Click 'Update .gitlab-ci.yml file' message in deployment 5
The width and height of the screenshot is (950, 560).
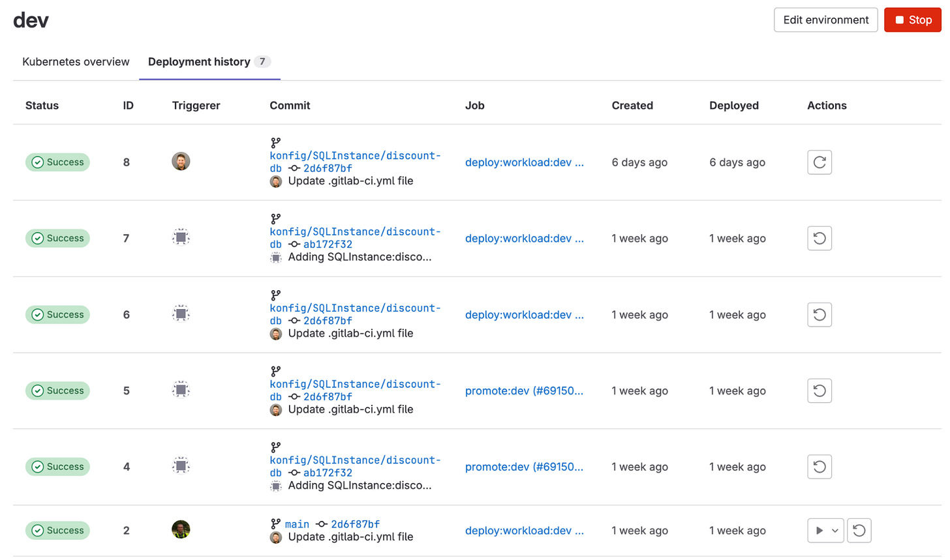click(x=350, y=409)
